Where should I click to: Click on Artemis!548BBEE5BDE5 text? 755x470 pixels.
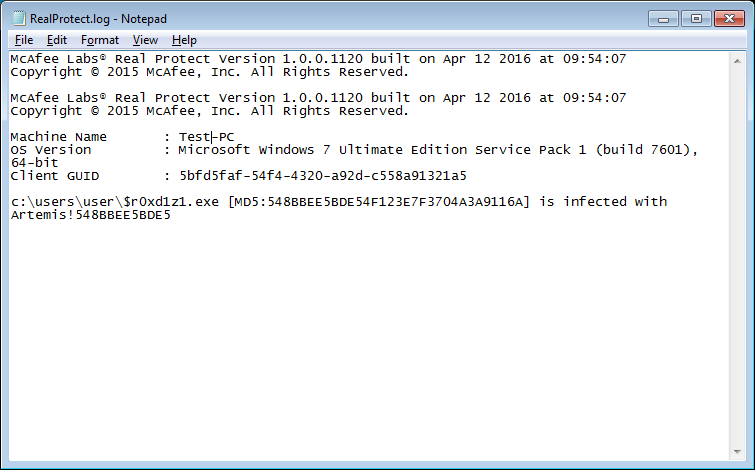point(91,215)
